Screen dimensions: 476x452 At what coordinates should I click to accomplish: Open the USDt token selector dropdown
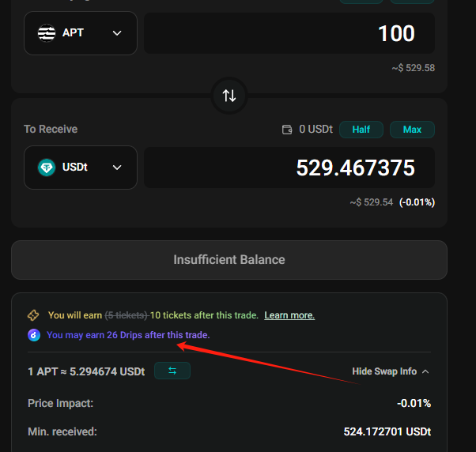[81, 168]
